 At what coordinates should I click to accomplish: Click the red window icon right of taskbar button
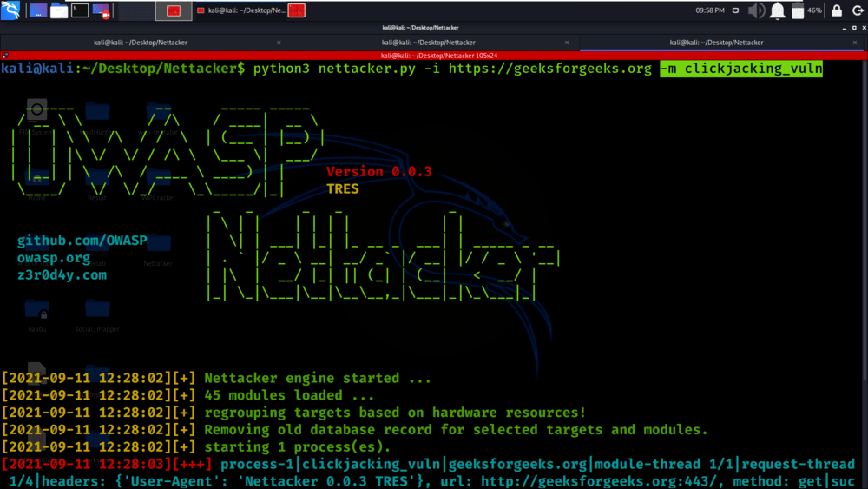tap(297, 10)
